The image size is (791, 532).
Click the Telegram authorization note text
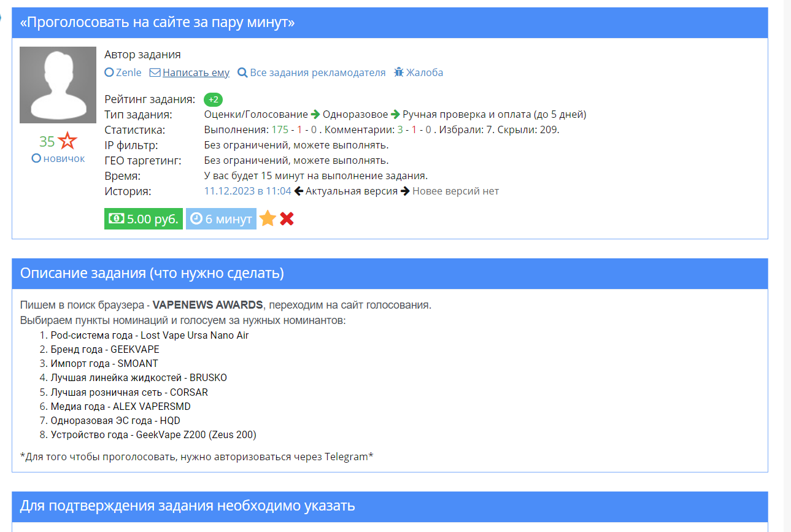[197, 457]
